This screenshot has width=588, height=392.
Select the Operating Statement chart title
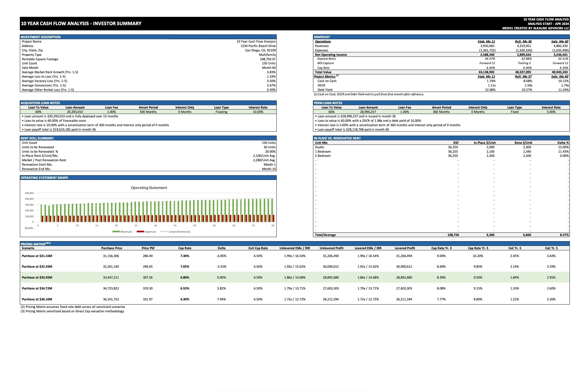149,188
